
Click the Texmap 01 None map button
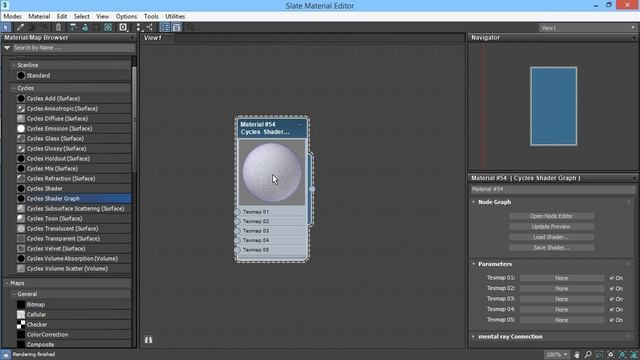click(562, 278)
